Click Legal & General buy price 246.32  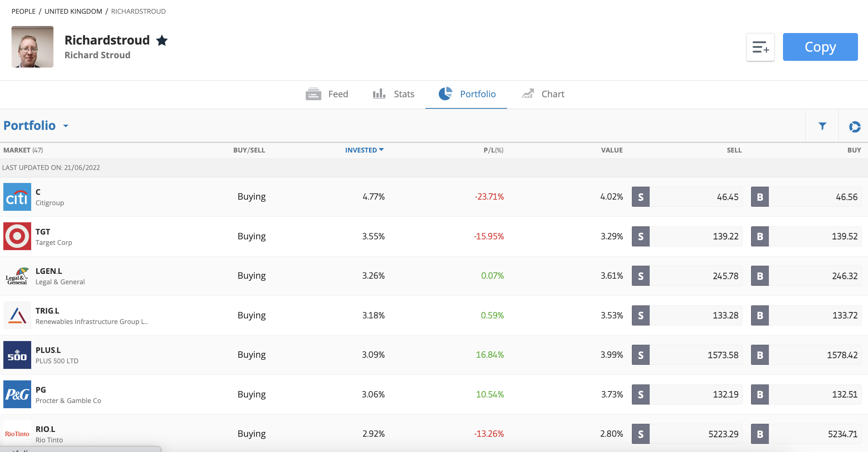pyautogui.click(x=845, y=276)
